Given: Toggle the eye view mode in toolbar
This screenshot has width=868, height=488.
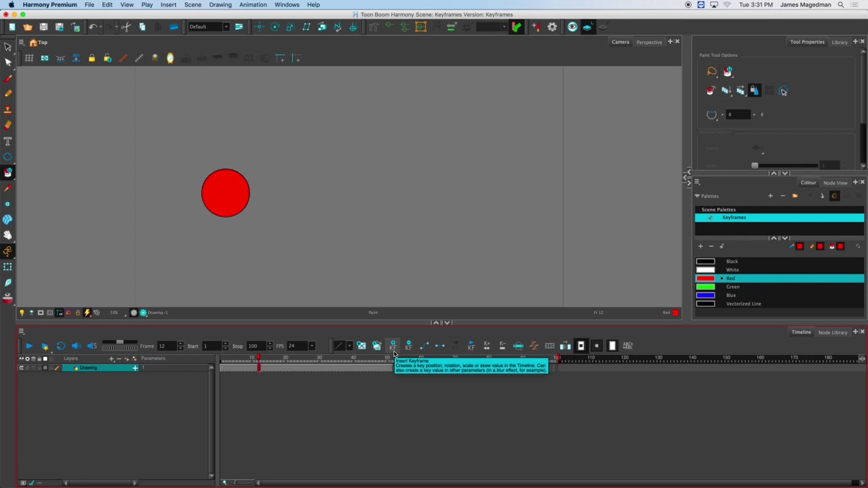Looking at the screenshot, I should [572, 27].
